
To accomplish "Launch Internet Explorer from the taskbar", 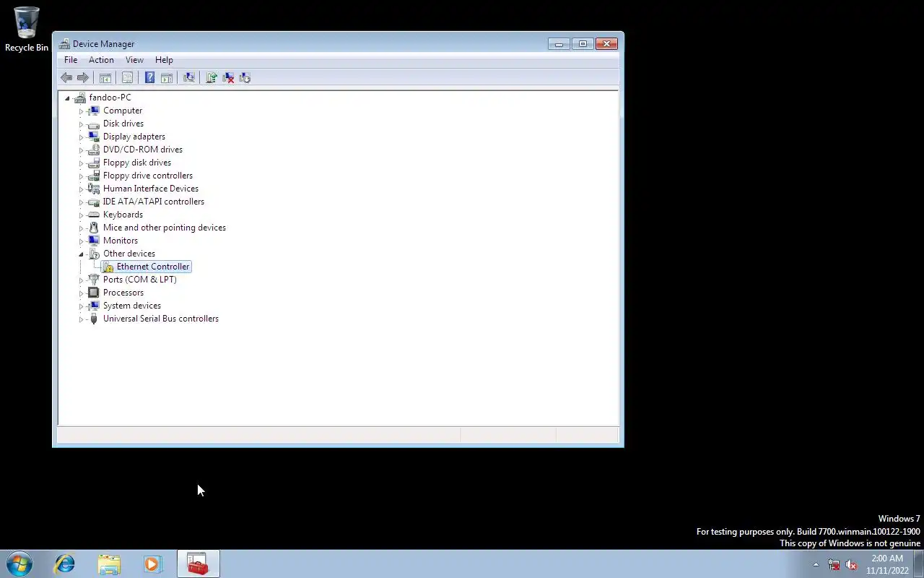I will 65,564.
